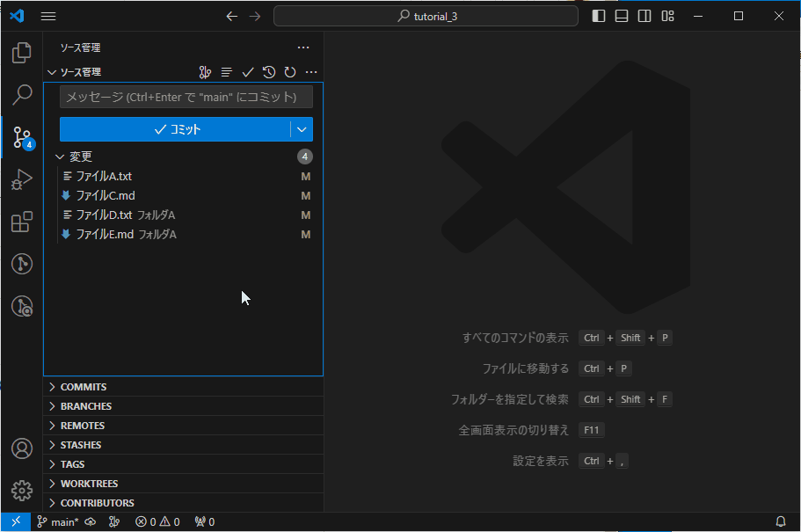Click the M status of ファイルA.txt
Image resolution: width=801 pixels, height=532 pixels.
305,177
